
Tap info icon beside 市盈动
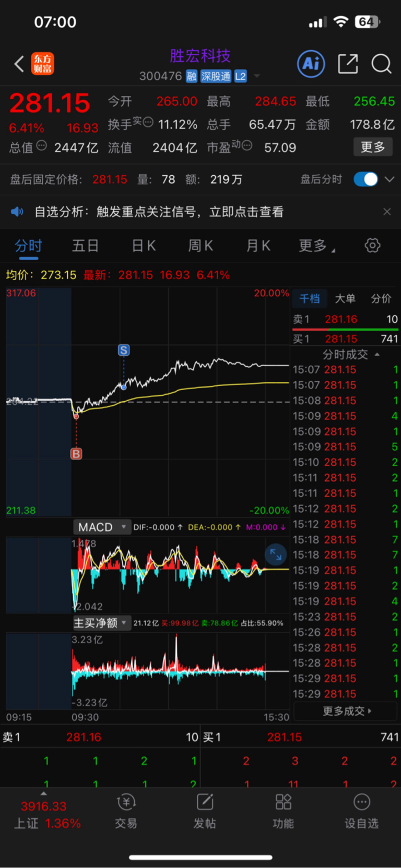247,145
